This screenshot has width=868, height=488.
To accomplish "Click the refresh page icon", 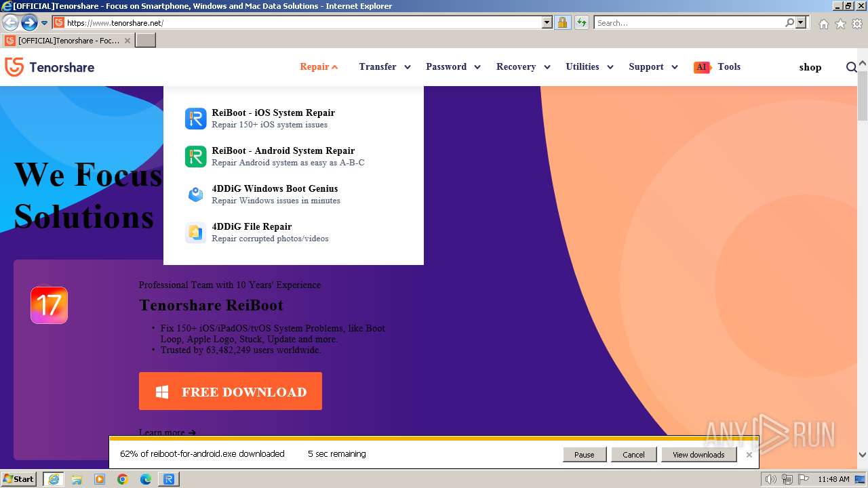I will click(x=582, y=22).
